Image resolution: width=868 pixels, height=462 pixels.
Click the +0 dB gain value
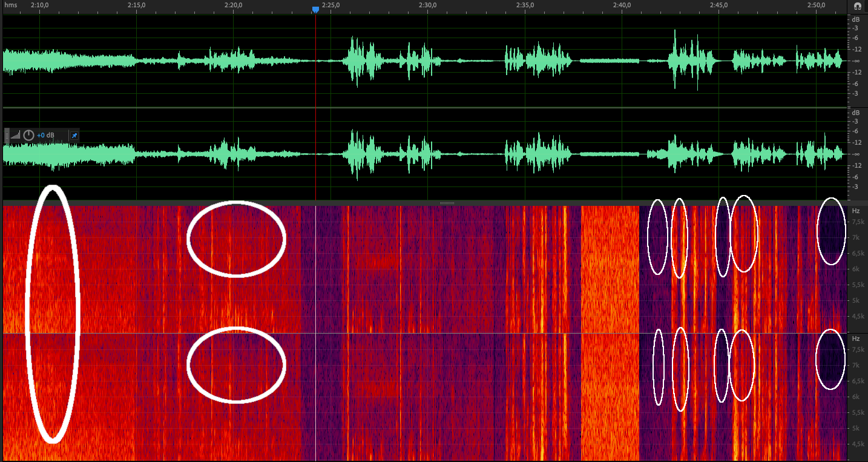[x=45, y=135]
